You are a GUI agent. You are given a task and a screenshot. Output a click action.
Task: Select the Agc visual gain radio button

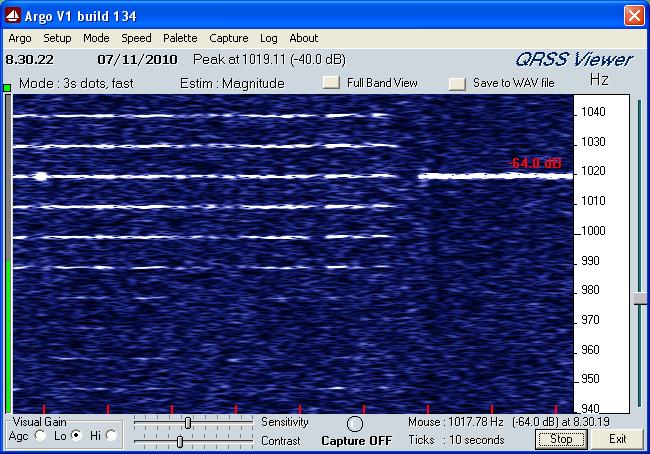[x=40, y=436]
